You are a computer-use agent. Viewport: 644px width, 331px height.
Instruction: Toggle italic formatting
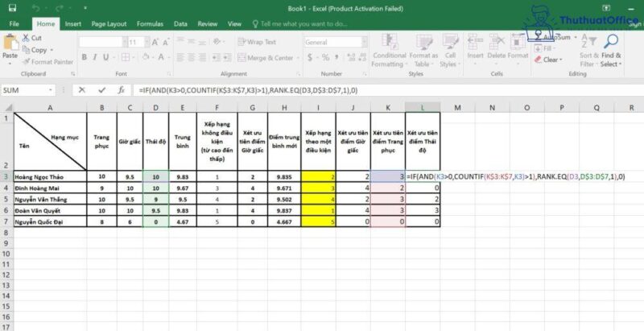point(95,57)
